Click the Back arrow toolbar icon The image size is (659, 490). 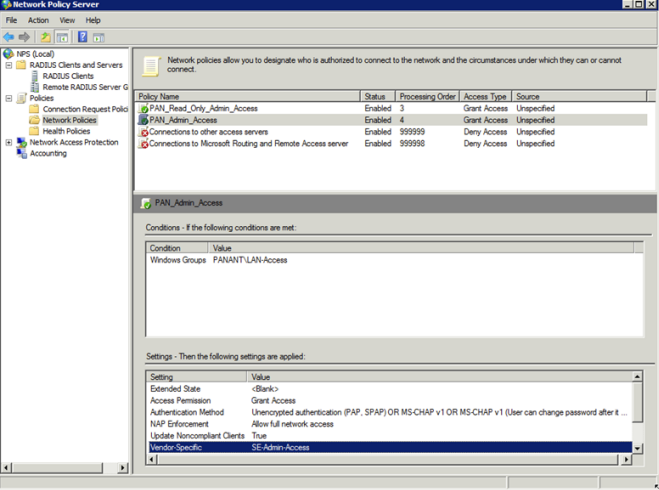[x=9, y=37]
